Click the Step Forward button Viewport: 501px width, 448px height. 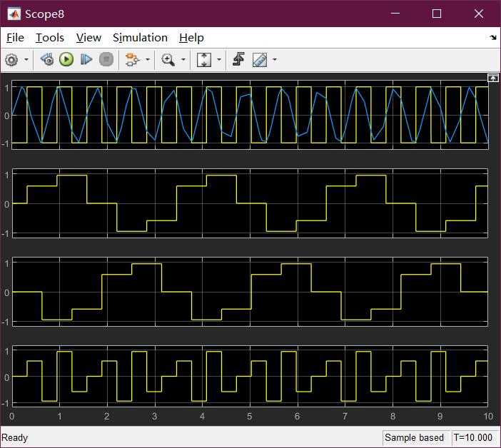coord(86,60)
